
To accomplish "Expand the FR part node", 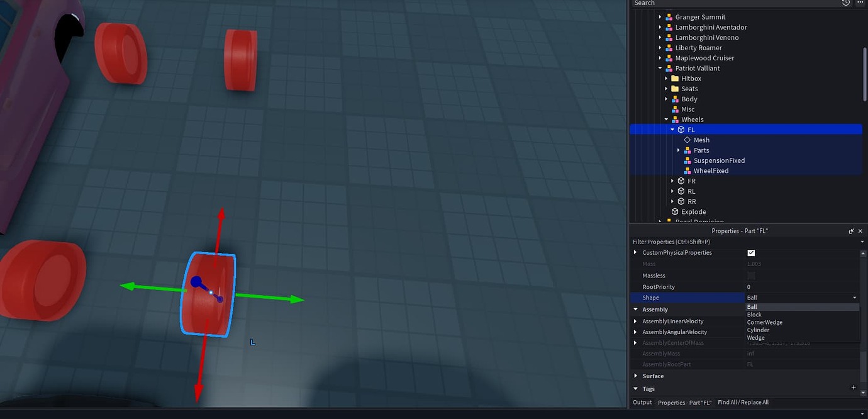I will 672,181.
